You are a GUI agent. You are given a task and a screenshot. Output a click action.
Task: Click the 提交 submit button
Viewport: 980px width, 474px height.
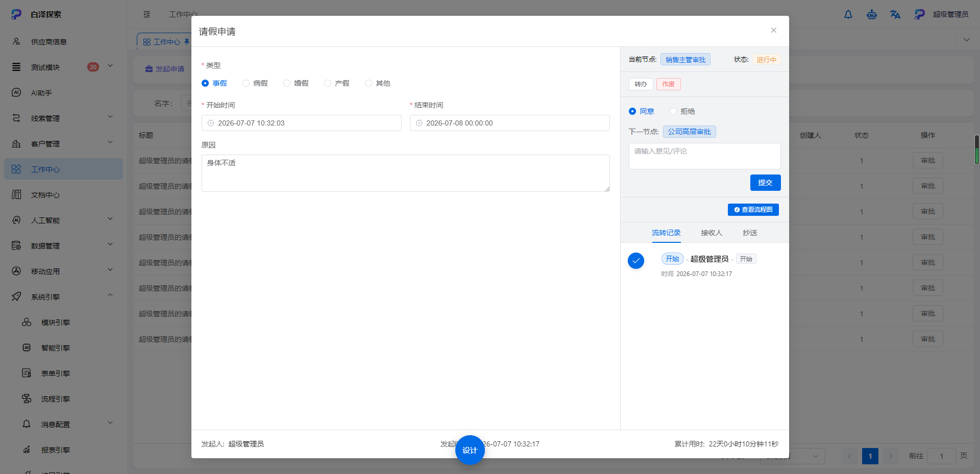pyautogui.click(x=765, y=183)
